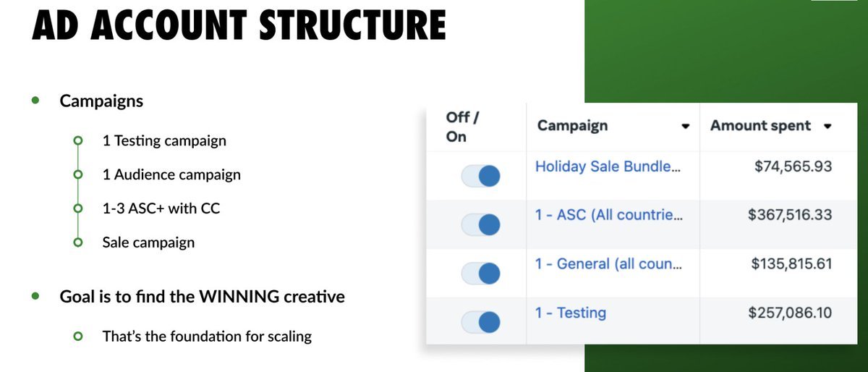Turn off the 1 - General campaign switch
This screenshot has height=372, width=868.
point(481,273)
